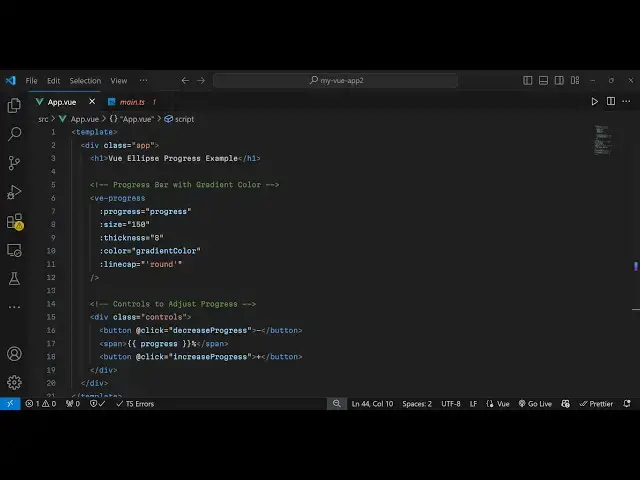Screen dimensions: 640x480
Task: Change indentation via Spaces: 2
Action: [417, 404]
